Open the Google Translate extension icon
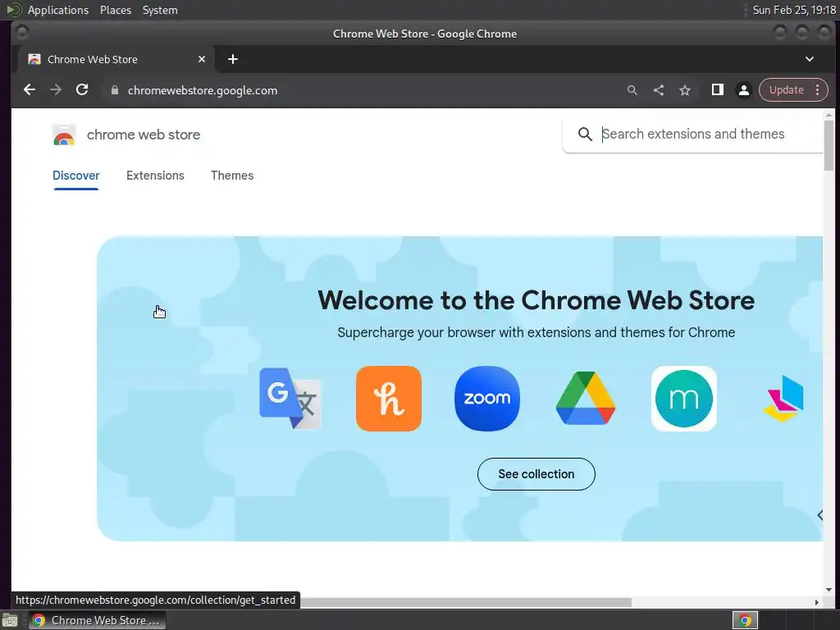Viewport: 840px width, 630px height. coord(290,399)
